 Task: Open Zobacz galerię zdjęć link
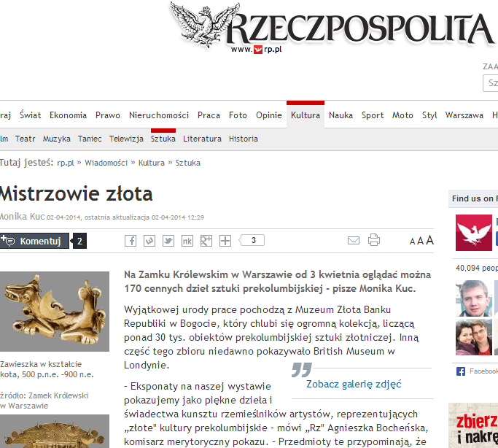[354, 384]
